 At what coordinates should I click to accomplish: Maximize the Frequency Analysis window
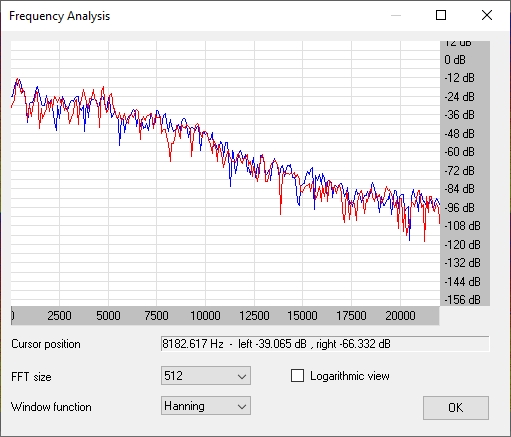(441, 15)
